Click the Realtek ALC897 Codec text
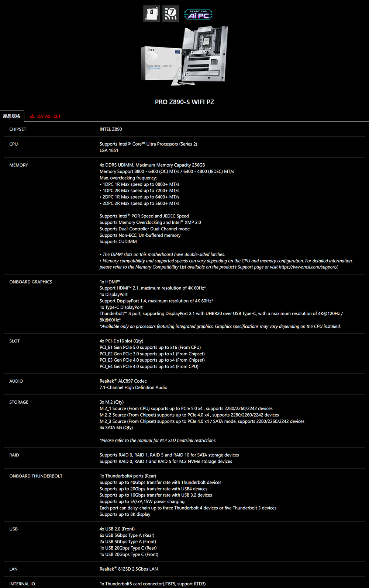Image resolution: width=369 pixels, height=588 pixels. (123, 381)
